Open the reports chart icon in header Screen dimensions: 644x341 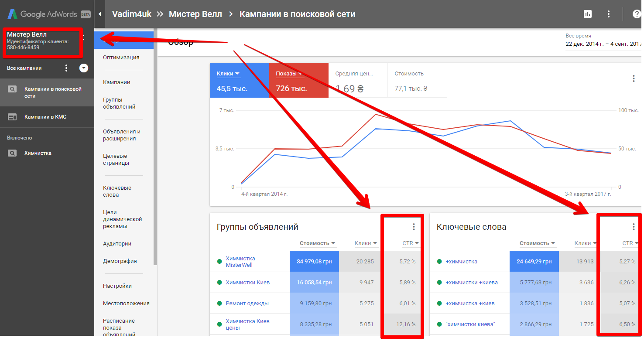[x=588, y=14]
